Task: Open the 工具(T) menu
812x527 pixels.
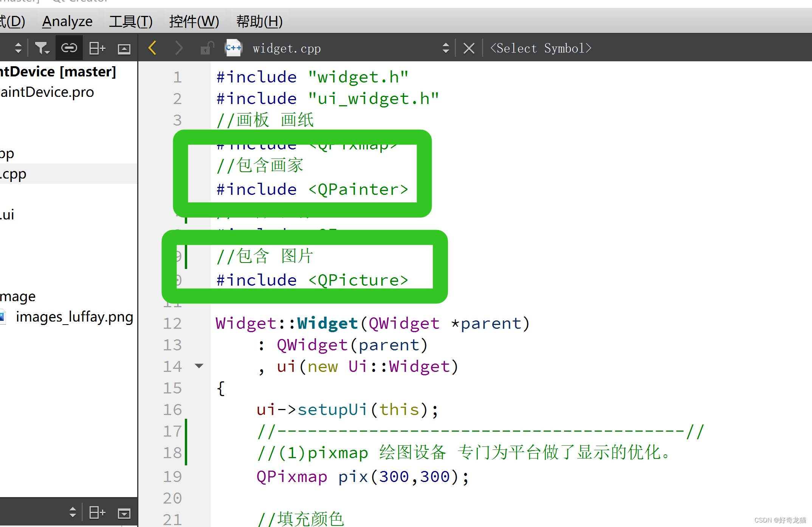Action: click(x=130, y=22)
